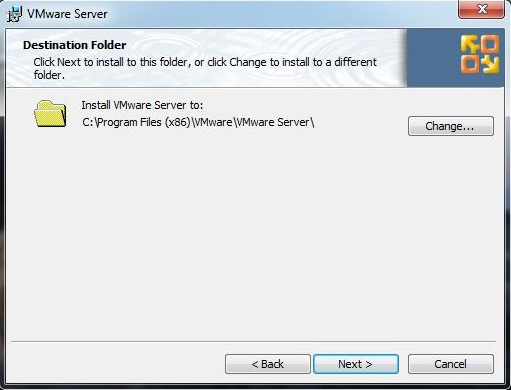
Task: Close the VMware Server installer window
Action: 481,9
